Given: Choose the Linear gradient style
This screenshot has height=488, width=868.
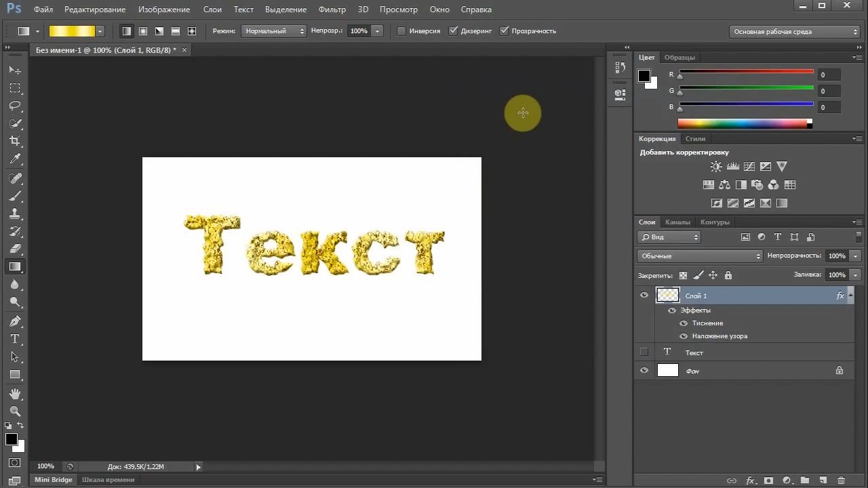Looking at the screenshot, I should 127,31.
